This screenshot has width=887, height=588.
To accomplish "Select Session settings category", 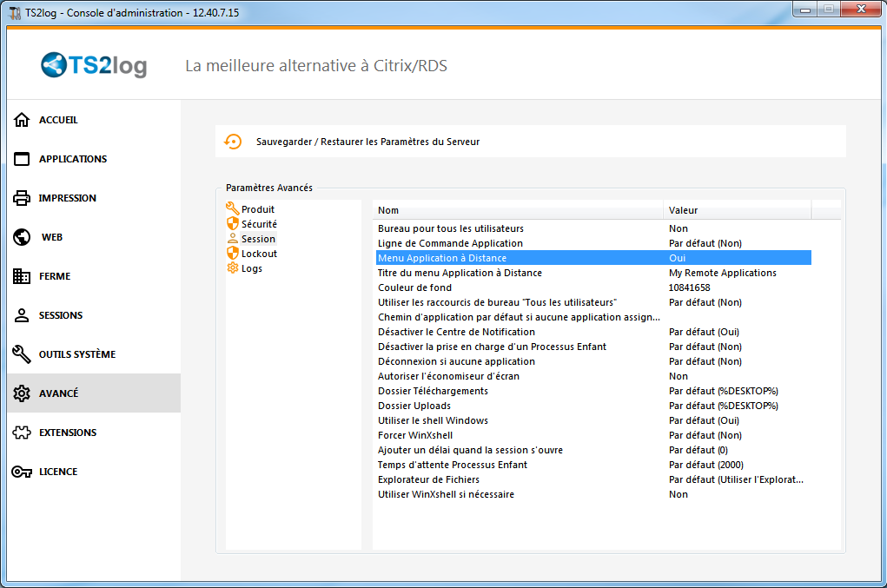I will [259, 239].
